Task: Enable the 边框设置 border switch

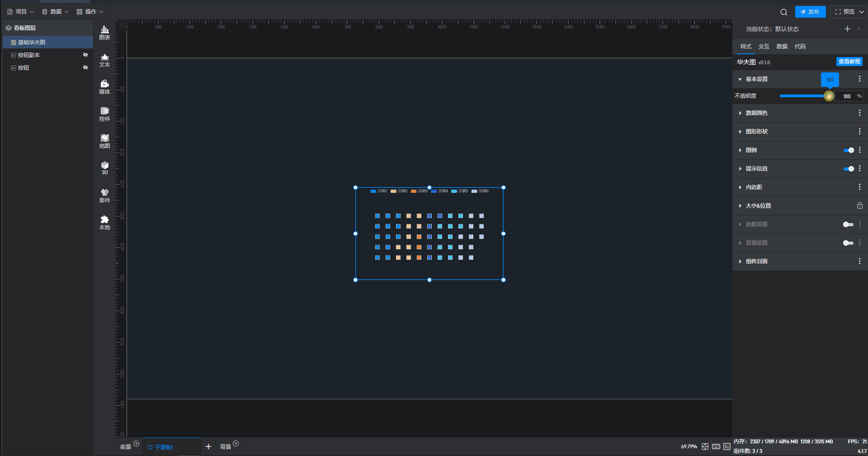Action: (848, 224)
